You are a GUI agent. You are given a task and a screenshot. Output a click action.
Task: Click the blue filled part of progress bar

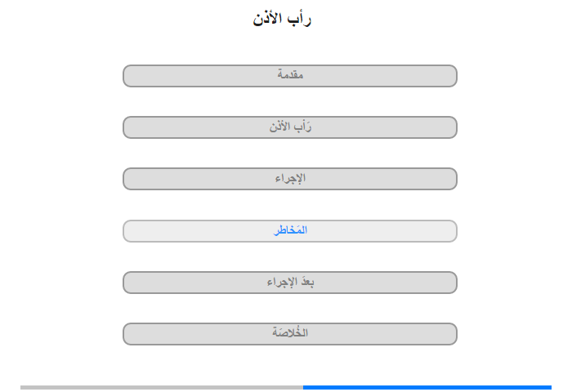pos(427,387)
